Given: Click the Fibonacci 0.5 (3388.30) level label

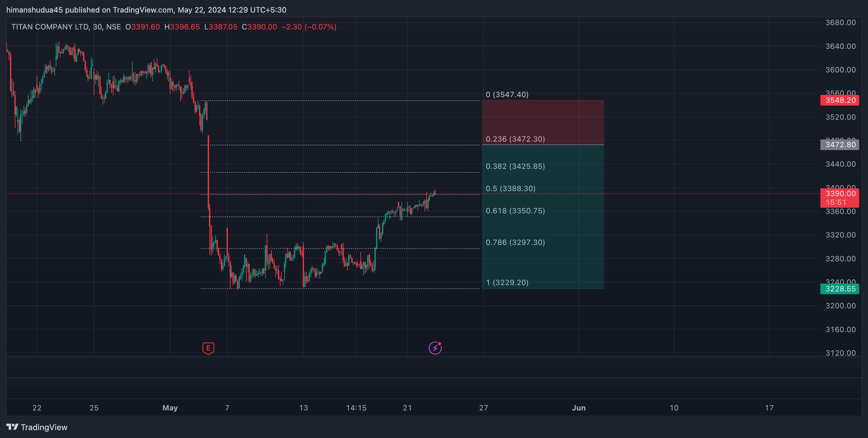Looking at the screenshot, I should [510, 188].
